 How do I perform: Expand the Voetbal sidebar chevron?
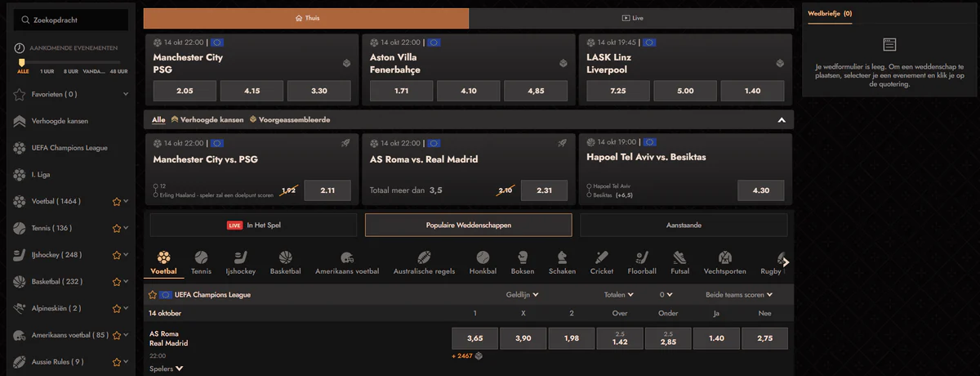click(127, 201)
